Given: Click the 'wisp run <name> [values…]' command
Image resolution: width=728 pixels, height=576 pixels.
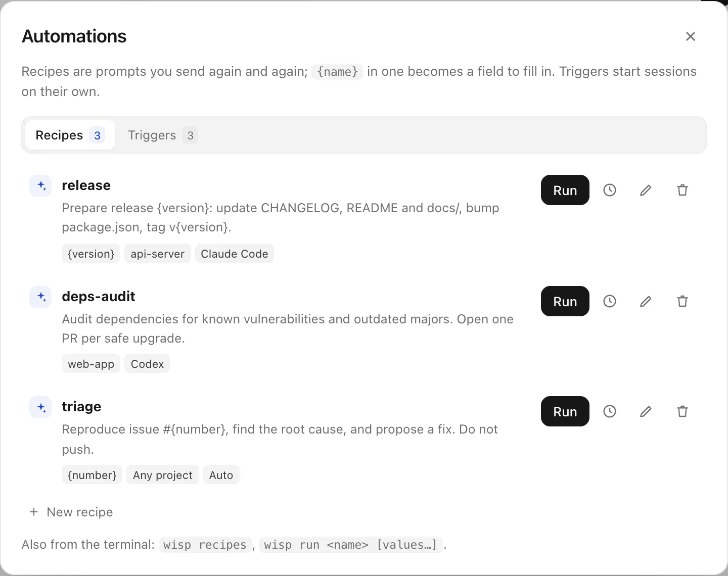Looking at the screenshot, I should (351, 545).
